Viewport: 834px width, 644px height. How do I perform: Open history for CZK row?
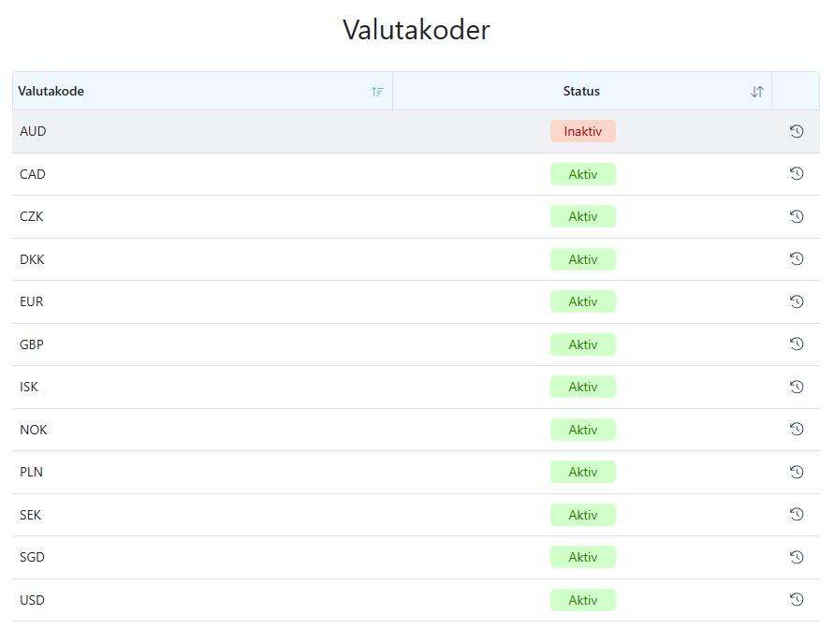pyautogui.click(x=797, y=216)
